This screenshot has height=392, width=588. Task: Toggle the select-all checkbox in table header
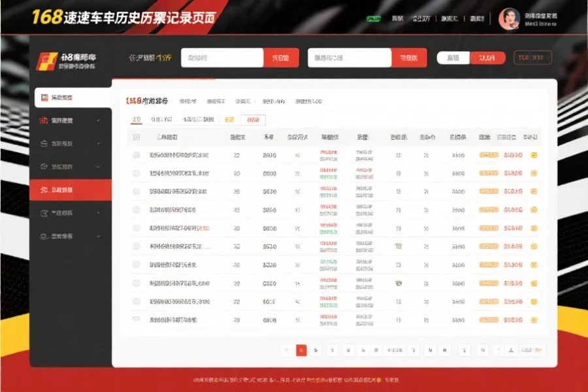(x=137, y=137)
